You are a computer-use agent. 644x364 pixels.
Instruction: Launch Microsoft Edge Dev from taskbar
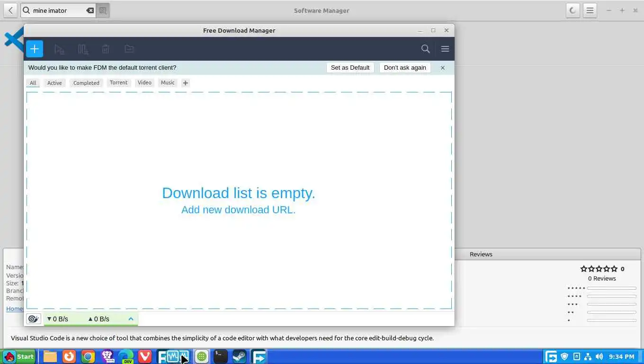pyautogui.click(x=126, y=356)
